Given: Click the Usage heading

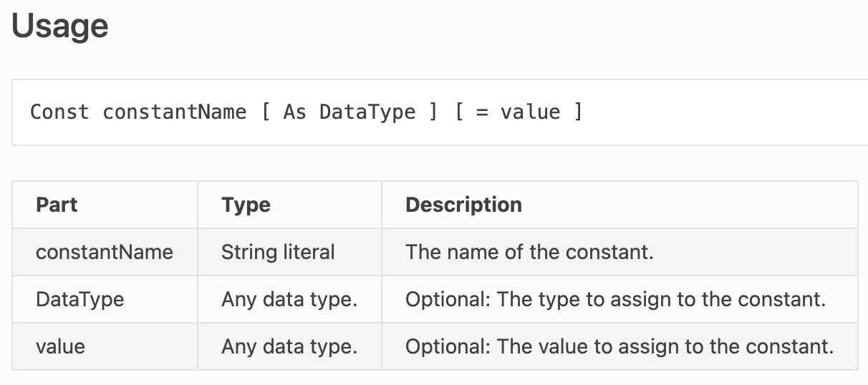Looking at the screenshot, I should [60, 27].
